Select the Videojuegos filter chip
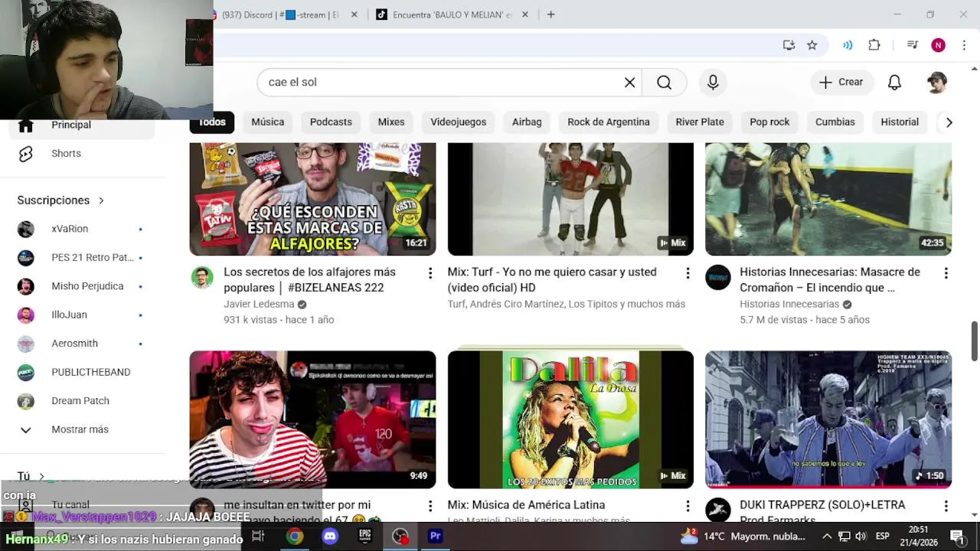Image resolution: width=980 pixels, height=551 pixels. [x=459, y=122]
